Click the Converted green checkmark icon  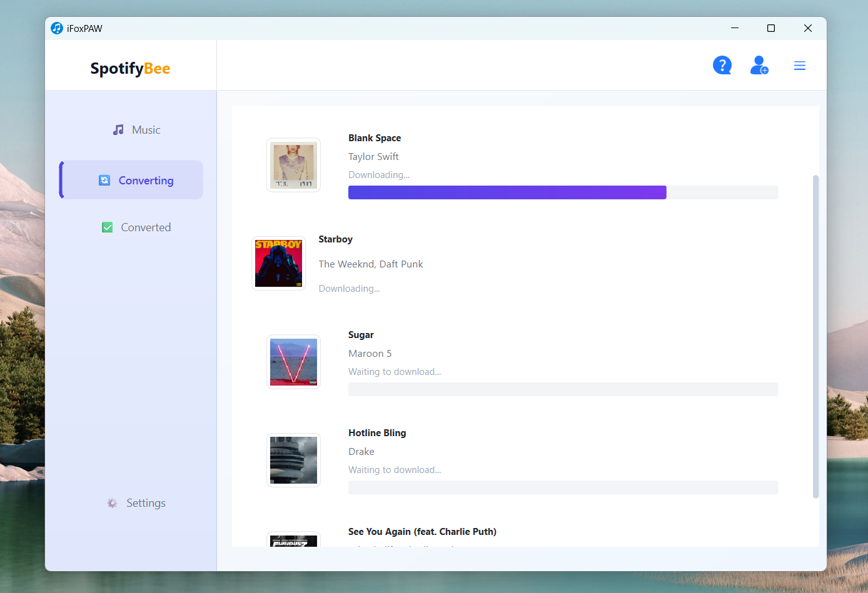pyautogui.click(x=108, y=227)
